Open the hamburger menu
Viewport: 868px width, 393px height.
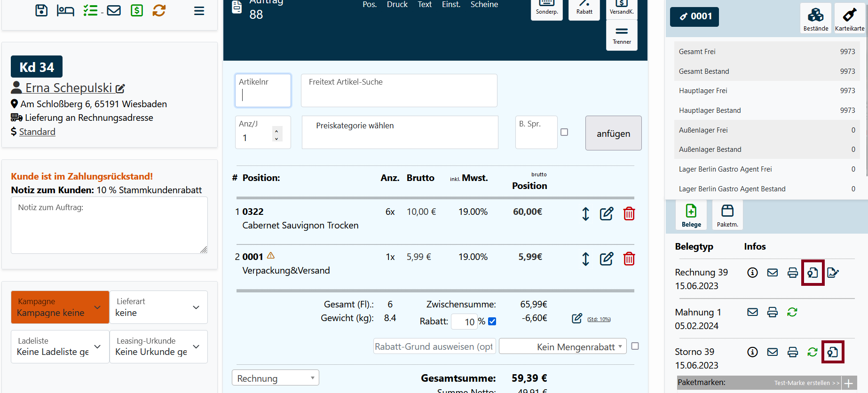coord(199,11)
